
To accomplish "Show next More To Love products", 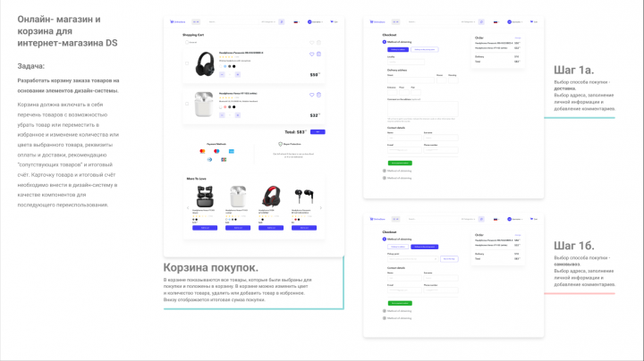I will [321, 208].
